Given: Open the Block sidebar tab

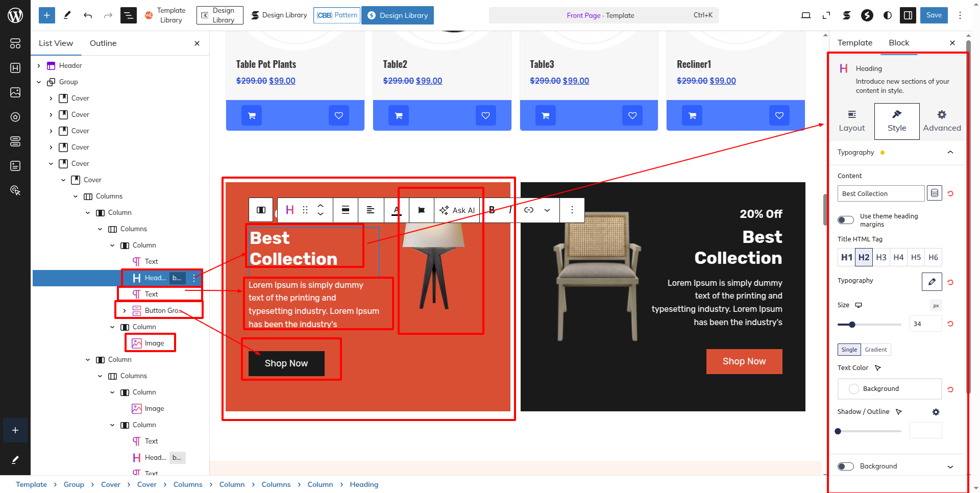Looking at the screenshot, I should click(899, 42).
